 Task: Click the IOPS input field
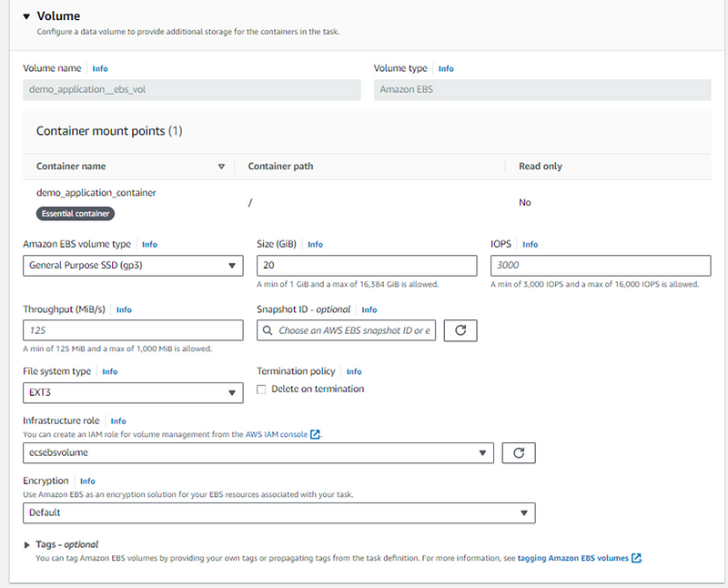pos(601,265)
